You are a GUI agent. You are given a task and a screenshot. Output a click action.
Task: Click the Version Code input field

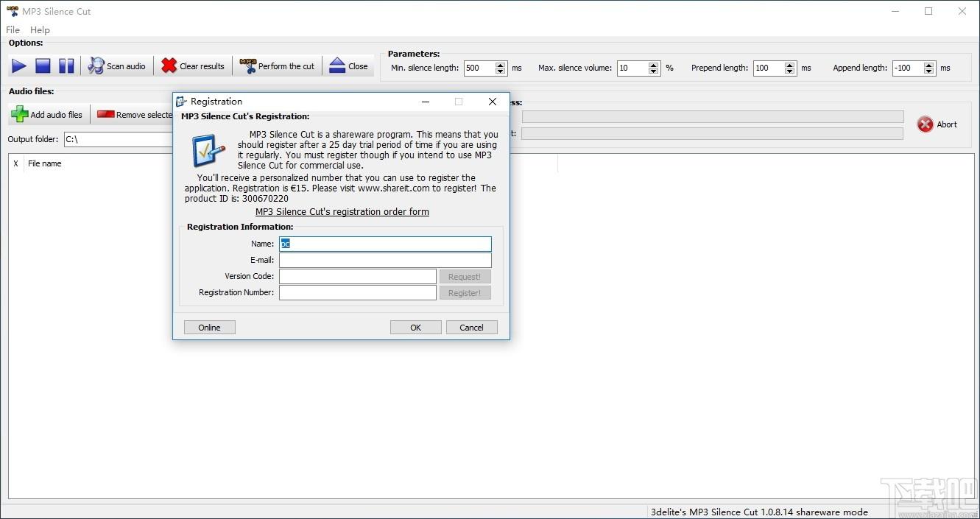point(358,276)
